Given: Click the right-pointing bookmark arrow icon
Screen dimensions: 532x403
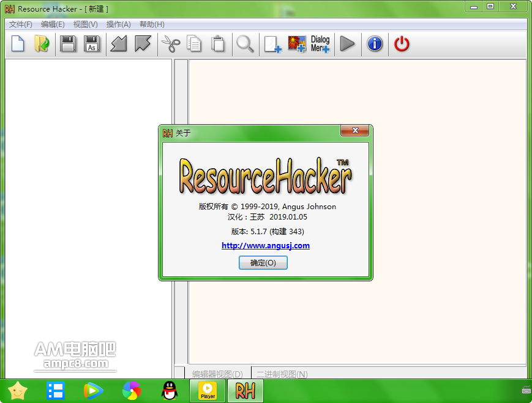Looking at the screenshot, I should (x=143, y=43).
